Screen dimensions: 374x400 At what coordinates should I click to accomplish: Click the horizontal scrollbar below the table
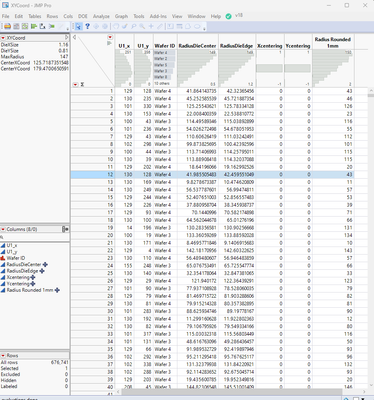click(x=232, y=392)
